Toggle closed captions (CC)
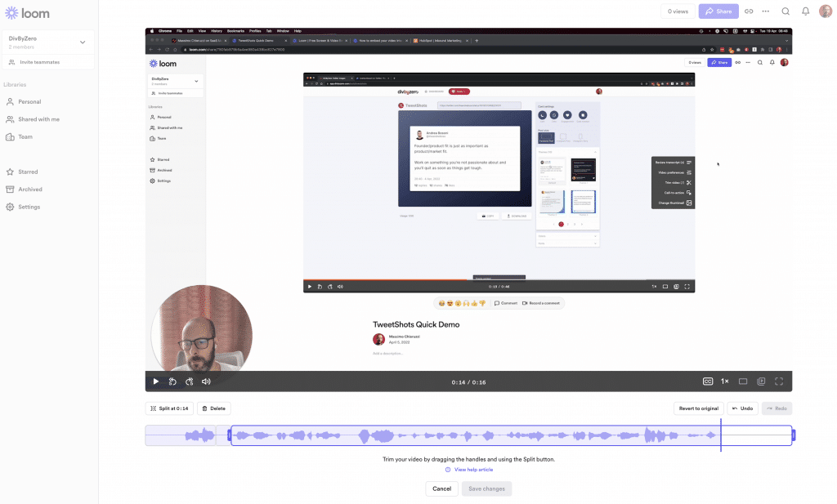Image resolution: width=837 pixels, height=504 pixels. pyautogui.click(x=708, y=381)
